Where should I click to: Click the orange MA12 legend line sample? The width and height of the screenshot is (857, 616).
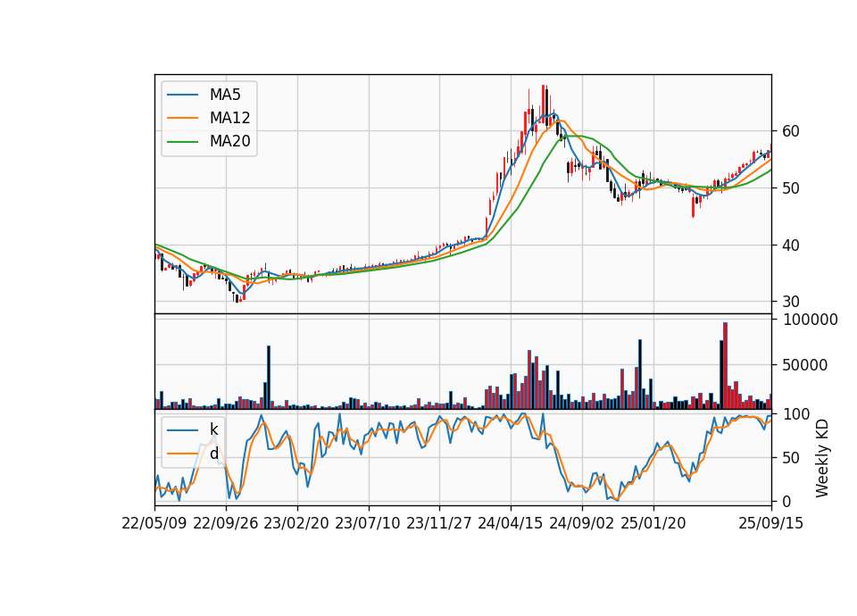(182, 118)
